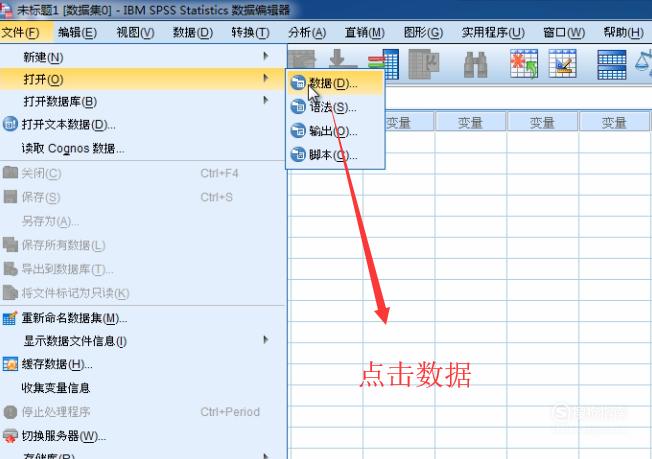
Task: Click the greyed 保存(S) entry
Action: click(x=142, y=197)
